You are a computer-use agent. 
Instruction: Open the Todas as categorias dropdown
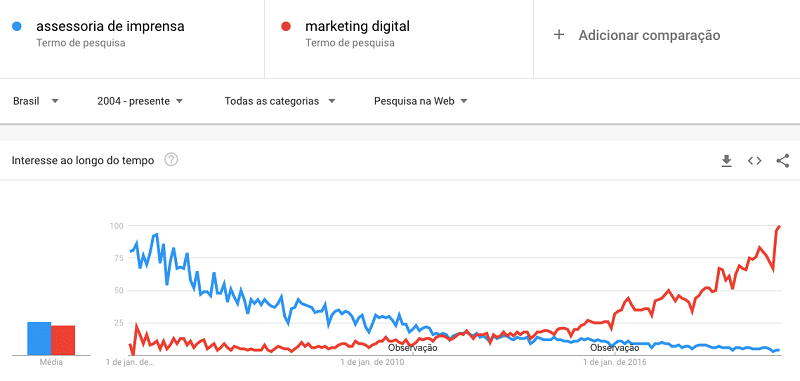click(280, 101)
